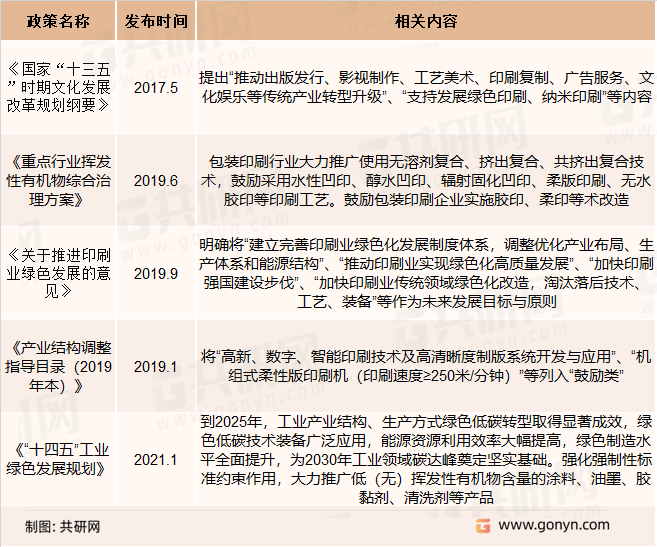The image size is (657, 547).
Task: Click the content beginning 到2025年
Action: (424, 457)
